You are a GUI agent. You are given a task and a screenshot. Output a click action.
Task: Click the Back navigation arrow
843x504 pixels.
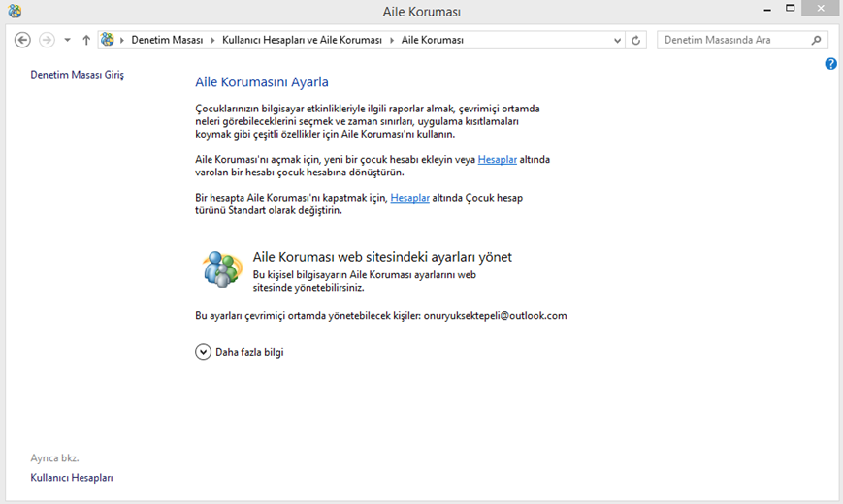coord(22,40)
